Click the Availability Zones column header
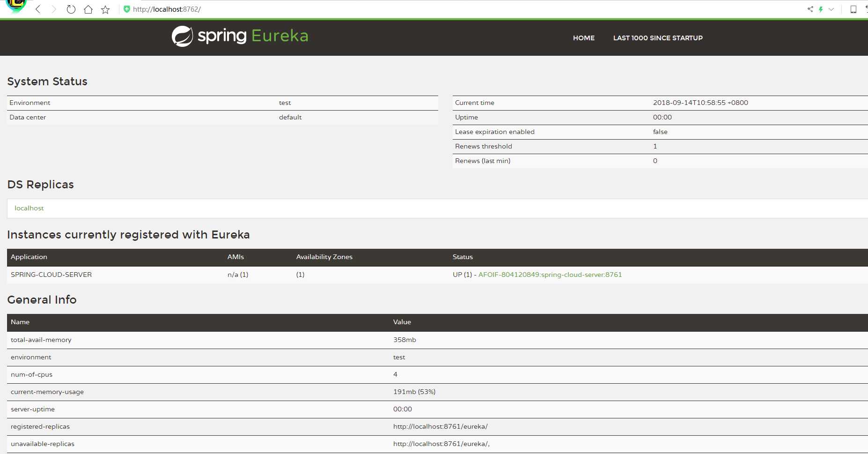The height and width of the screenshot is (454, 868). tap(324, 257)
